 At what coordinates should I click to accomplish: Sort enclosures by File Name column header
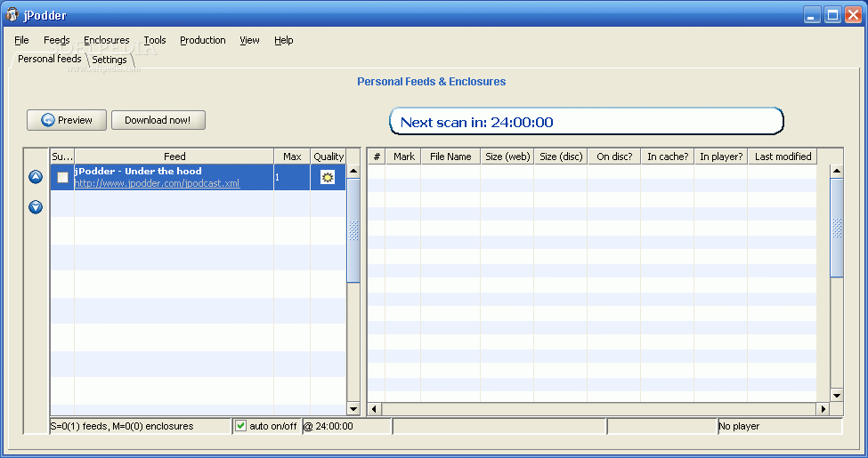click(450, 157)
